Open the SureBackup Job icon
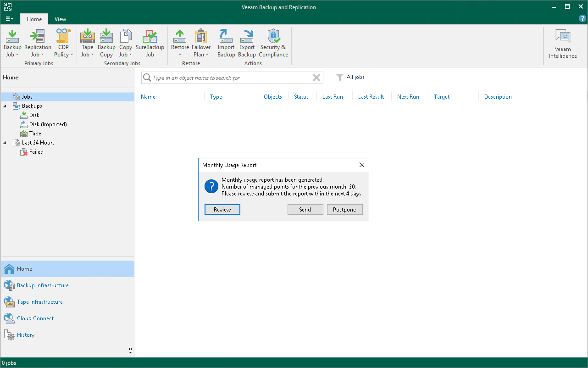588x368 pixels. point(150,43)
